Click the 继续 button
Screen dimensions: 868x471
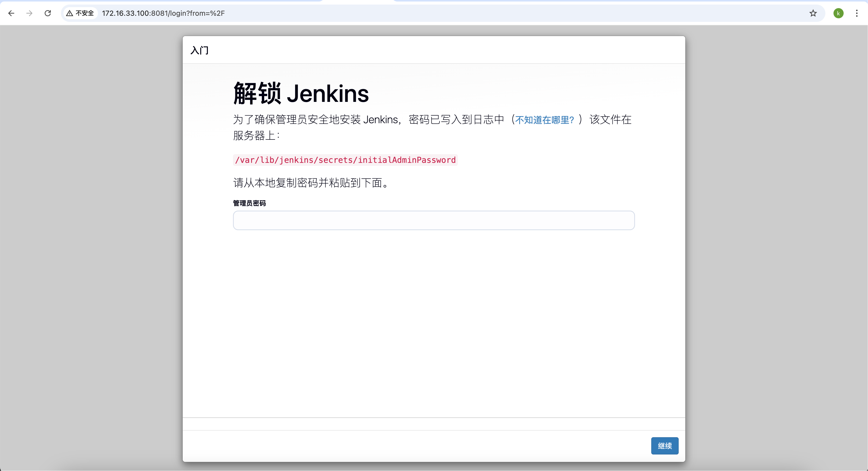click(664, 446)
